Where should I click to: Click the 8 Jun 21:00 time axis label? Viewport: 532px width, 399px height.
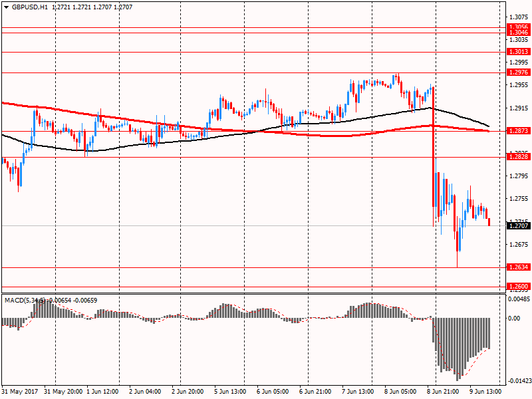443,392
